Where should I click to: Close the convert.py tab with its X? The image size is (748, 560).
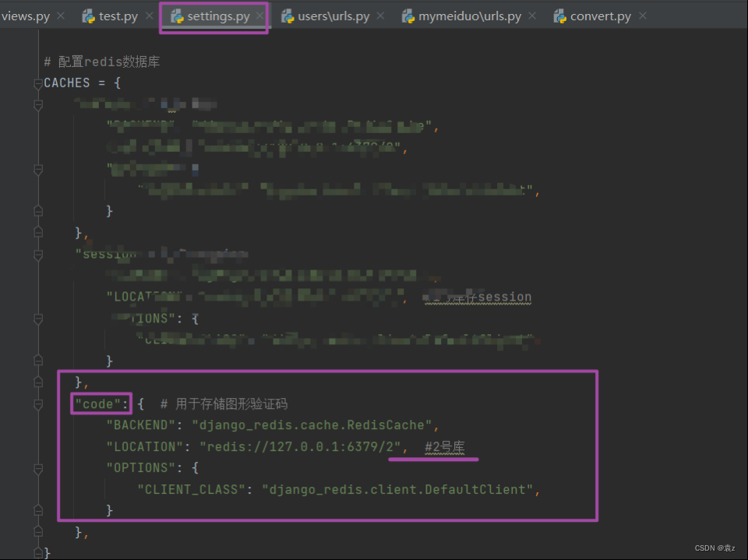click(x=642, y=14)
